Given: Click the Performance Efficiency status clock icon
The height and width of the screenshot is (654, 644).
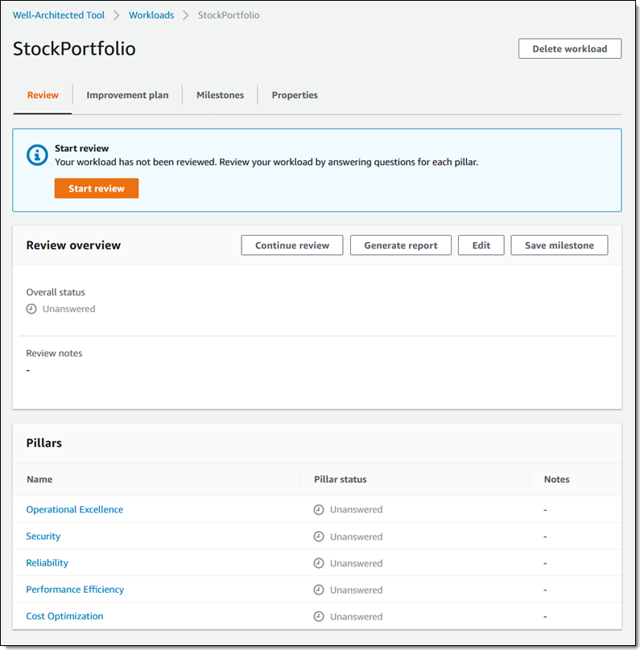Looking at the screenshot, I should (x=319, y=590).
